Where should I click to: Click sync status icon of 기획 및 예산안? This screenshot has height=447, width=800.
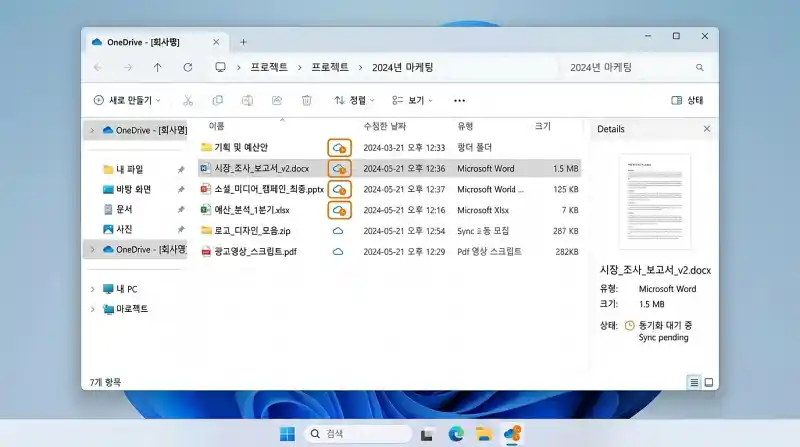339,148
